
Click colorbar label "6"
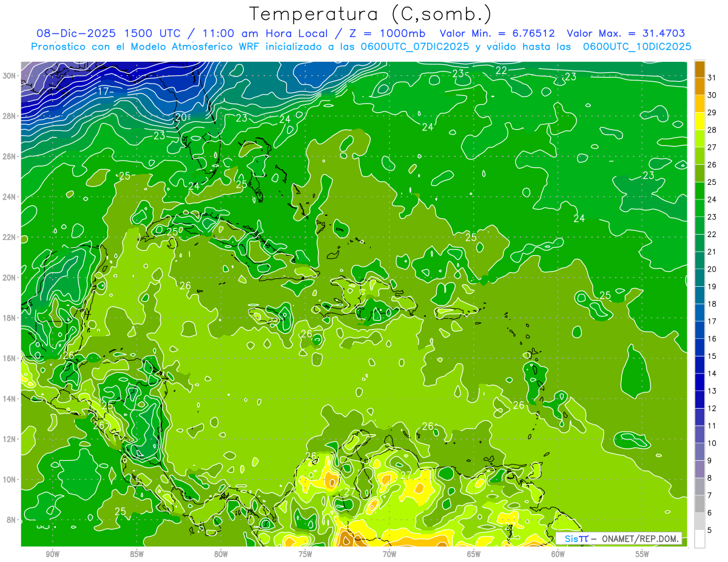pos(710,513)
